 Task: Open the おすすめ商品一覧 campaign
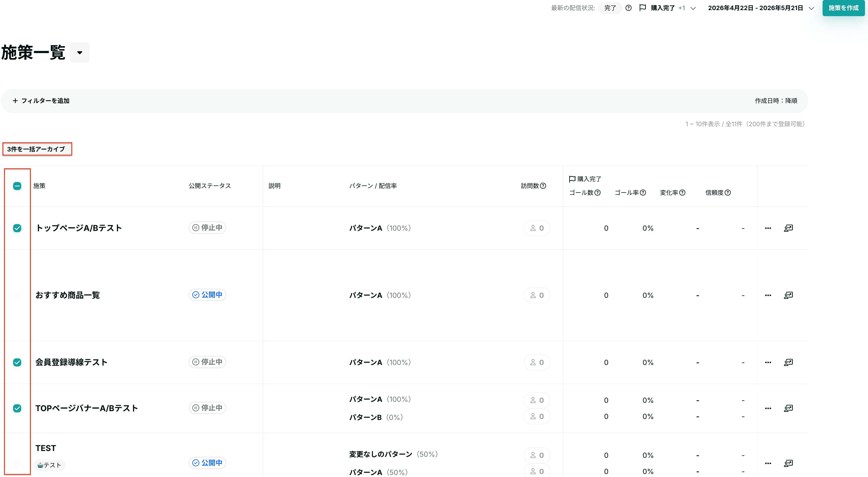pyautogui.click(x=68, y=295)
